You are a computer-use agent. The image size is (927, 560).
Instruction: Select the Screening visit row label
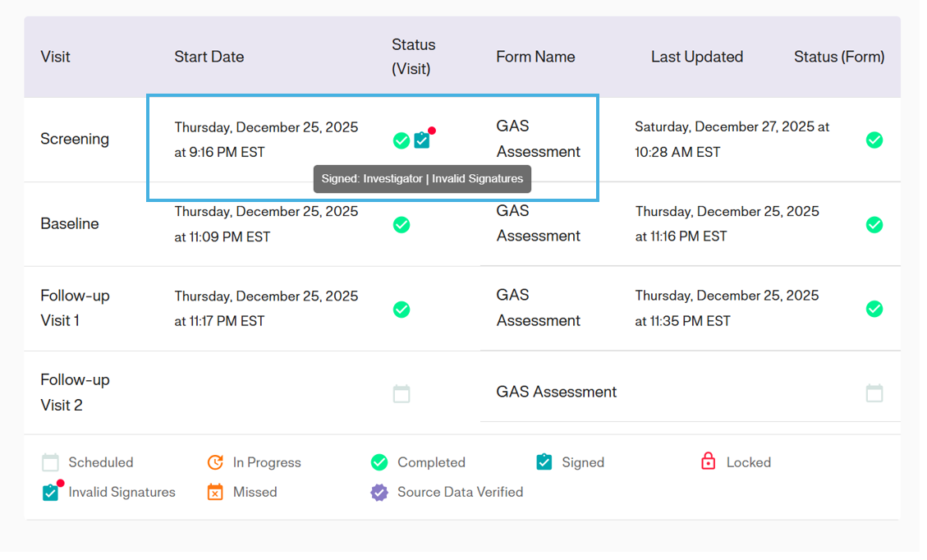click(x=75, y=139)
